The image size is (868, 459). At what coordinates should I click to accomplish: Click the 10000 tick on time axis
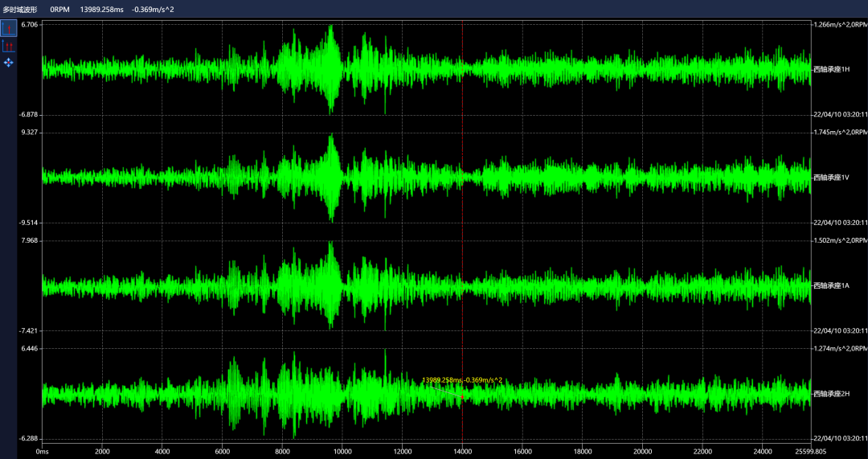(x=342, y=451)
